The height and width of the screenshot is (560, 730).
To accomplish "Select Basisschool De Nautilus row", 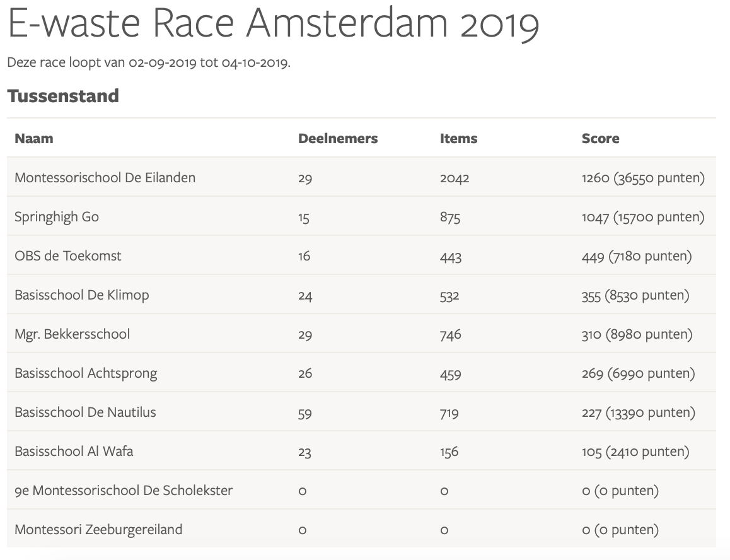I will (85, 412).
